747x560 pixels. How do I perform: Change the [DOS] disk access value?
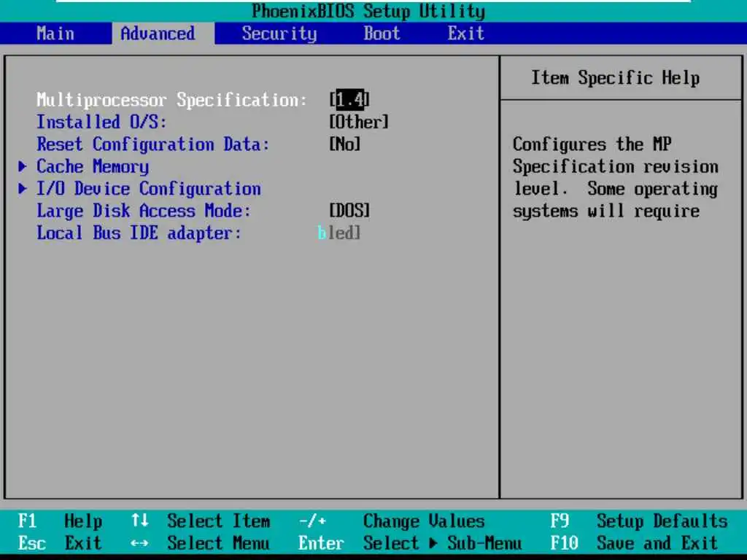click(x=349, y=211)
